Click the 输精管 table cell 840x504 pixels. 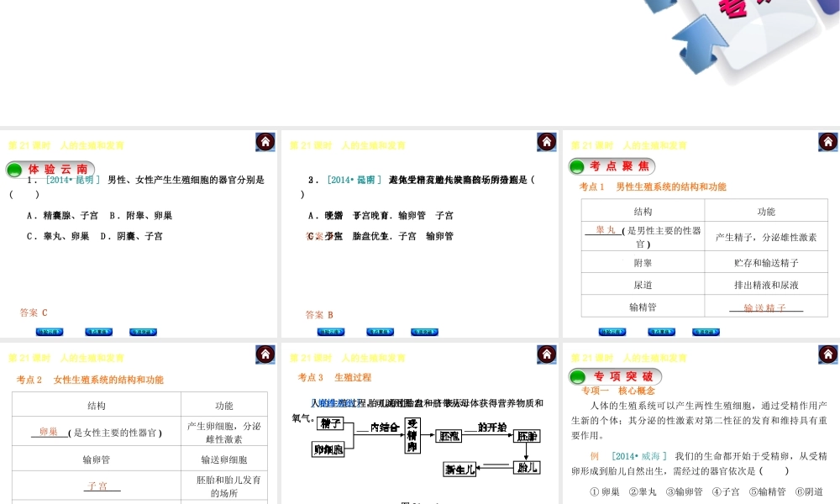point(643,307)
